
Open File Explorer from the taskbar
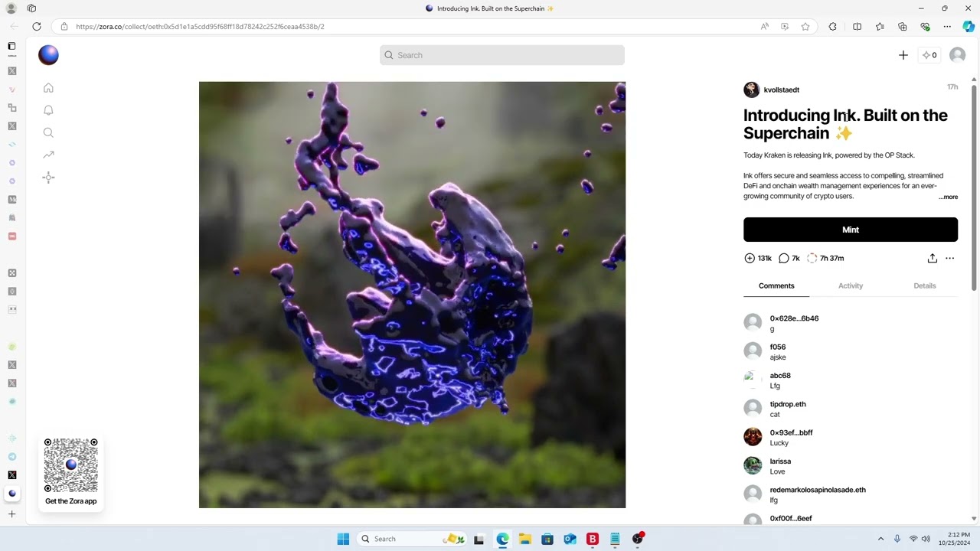pyautogui.click(x=524, y=539)
